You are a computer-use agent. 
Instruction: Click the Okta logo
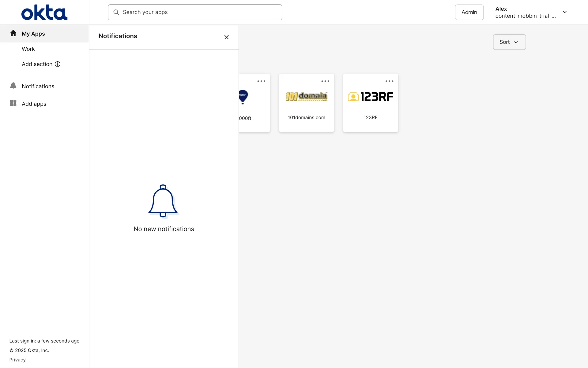44,13
